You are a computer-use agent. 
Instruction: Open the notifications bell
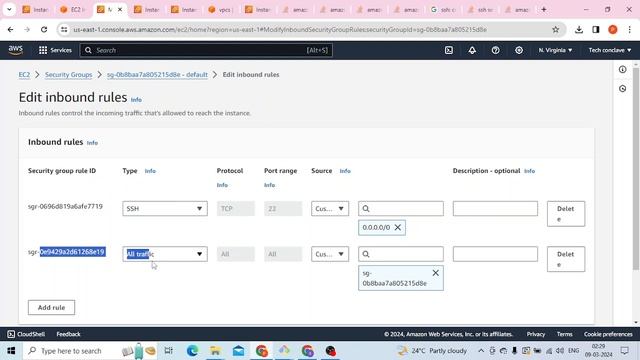point(472,50)
